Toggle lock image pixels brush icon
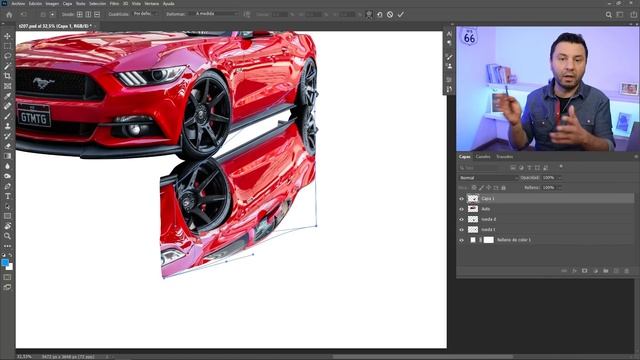The height and width of the screenshot is (360, 640). click(481, 188)
